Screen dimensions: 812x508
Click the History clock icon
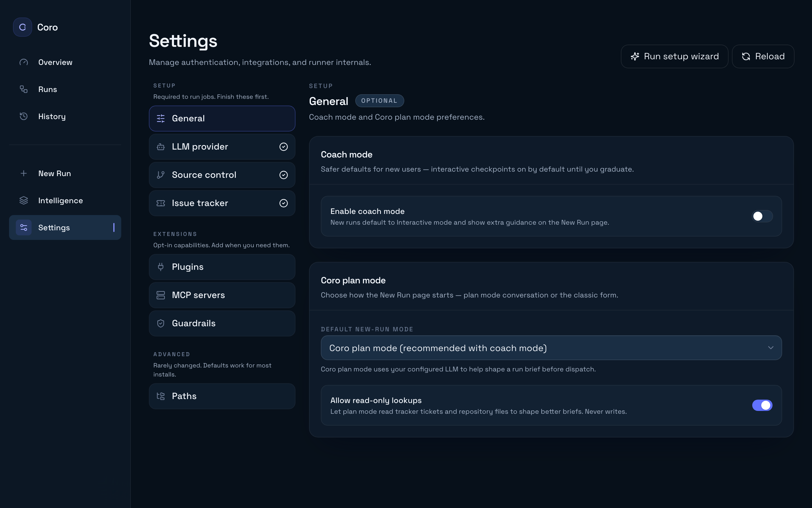click(23, 116)
